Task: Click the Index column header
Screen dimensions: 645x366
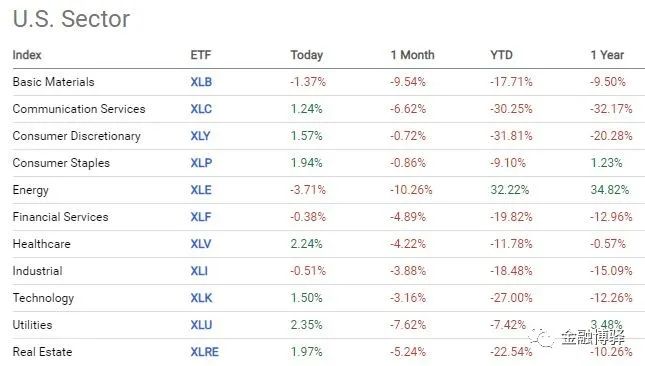Action: 27,55
